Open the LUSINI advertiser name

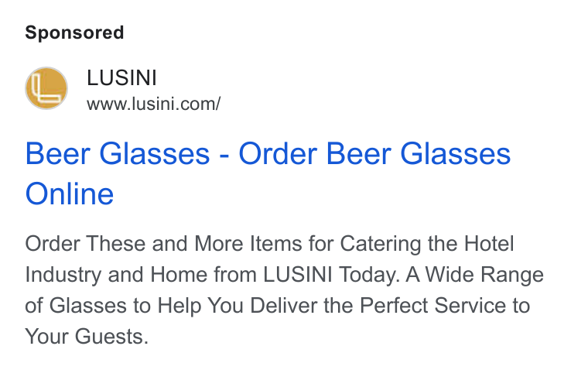click(x=121, y=78)
